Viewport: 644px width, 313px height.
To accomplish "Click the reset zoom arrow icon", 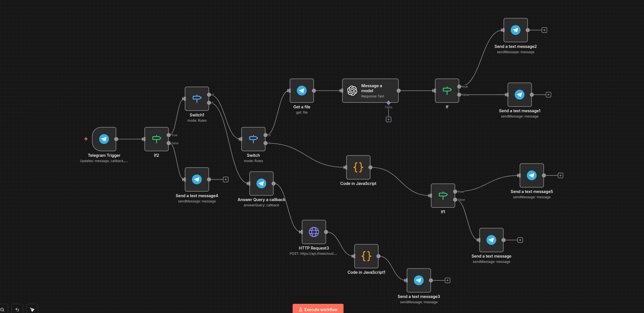I will [x=17, y=310].
